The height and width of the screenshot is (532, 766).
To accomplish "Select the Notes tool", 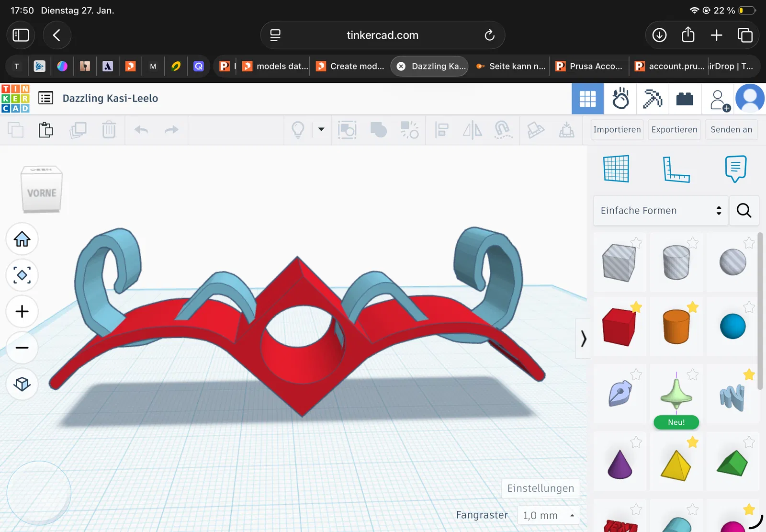I will tap(735, 169).
